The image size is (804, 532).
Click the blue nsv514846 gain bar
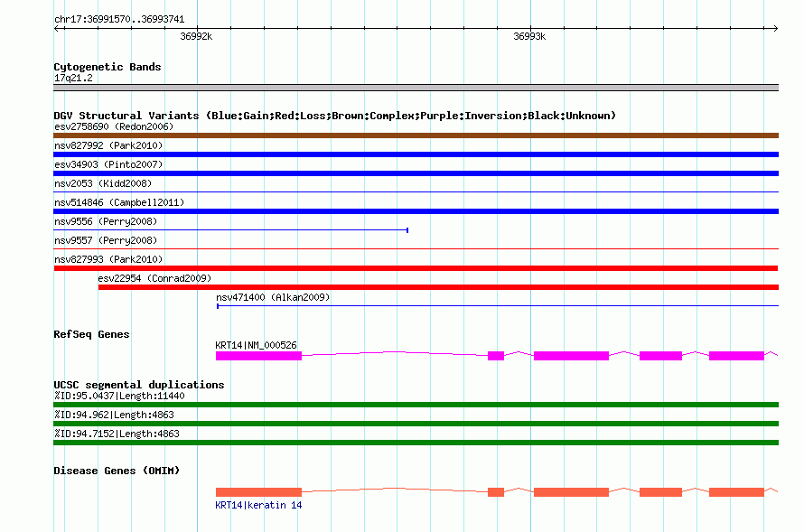point(416,211)
